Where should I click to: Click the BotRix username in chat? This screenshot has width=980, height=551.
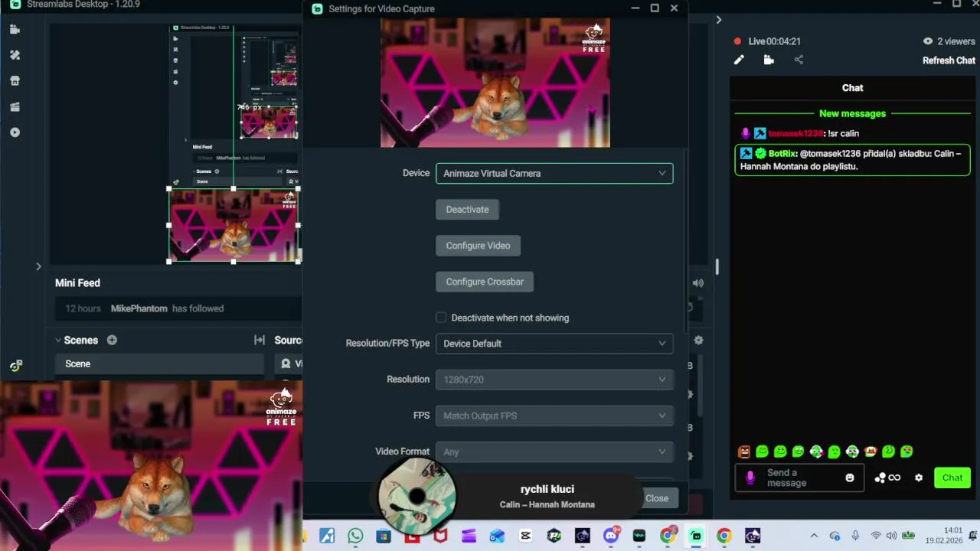782,154
